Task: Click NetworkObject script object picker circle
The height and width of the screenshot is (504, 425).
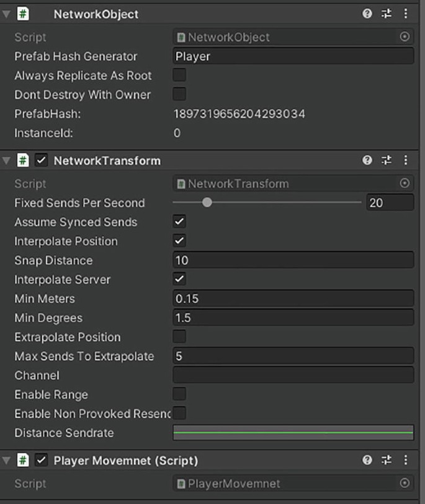Action: click(405, 37)
